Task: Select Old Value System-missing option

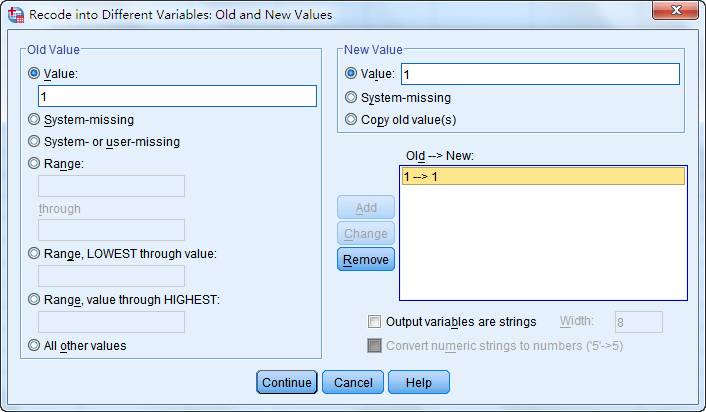Action: [x=34, y=119]
